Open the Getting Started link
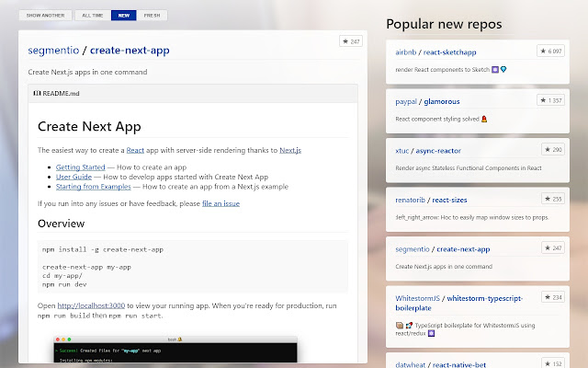This screenshot has height=368, width=588. [x=81, y=167]
